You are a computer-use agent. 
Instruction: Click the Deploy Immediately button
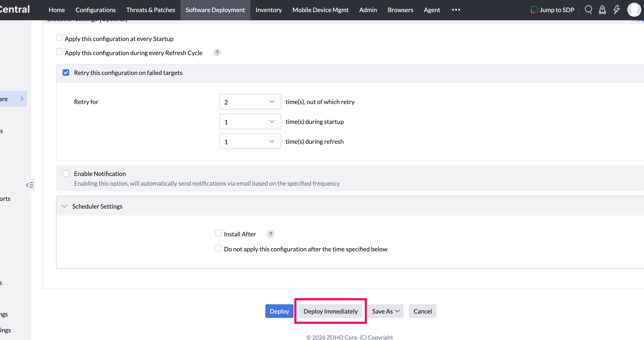pyautogui.click(x=330, y=311)
